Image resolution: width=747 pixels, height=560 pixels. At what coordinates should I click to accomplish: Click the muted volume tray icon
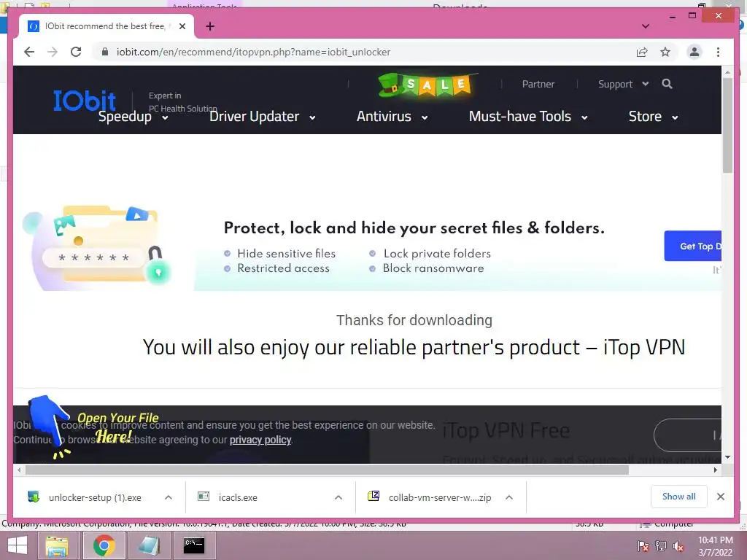pyautogui.click(x=678, y=546)
